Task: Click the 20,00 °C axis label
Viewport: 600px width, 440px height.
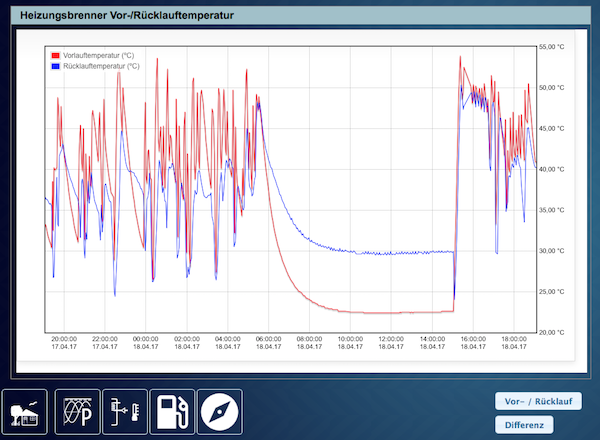Action: (551, 332)
